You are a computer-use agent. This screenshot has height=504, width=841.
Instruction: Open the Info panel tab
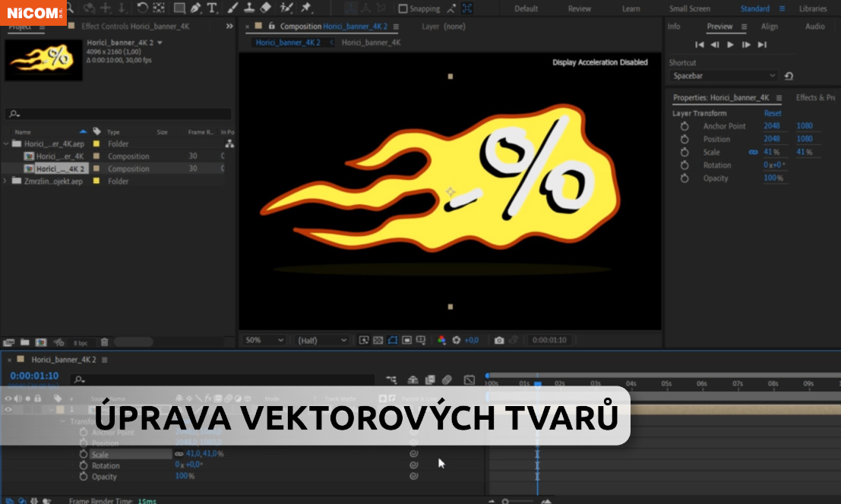tap(674, 27)
